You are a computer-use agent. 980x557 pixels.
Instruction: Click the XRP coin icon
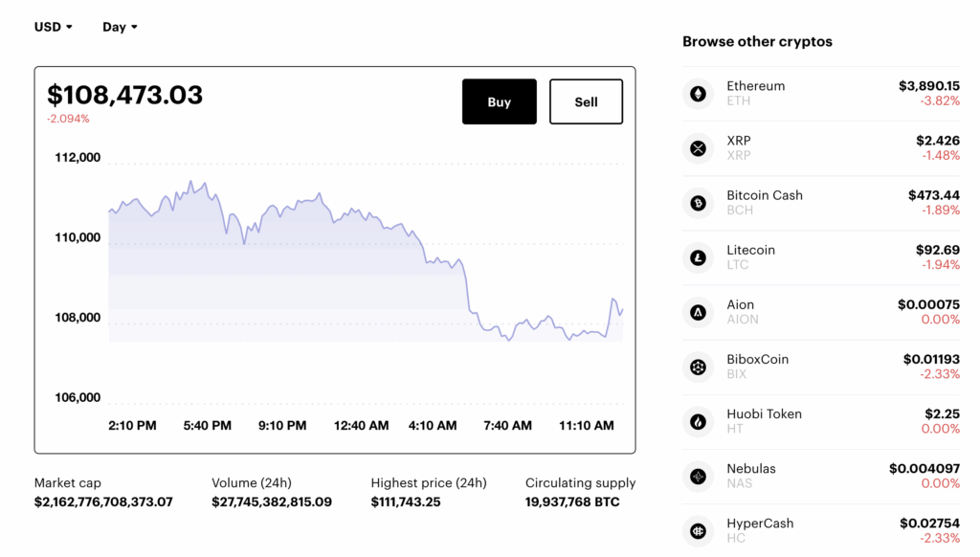coord(698,148)
